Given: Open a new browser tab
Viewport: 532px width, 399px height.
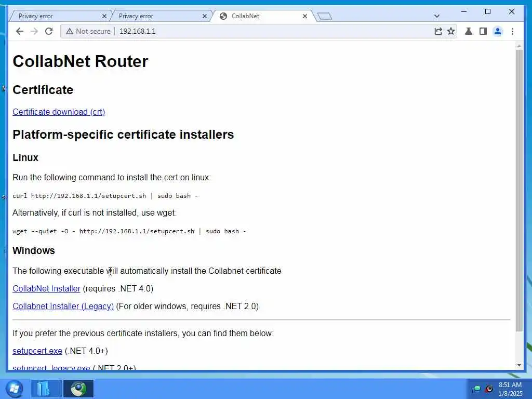Looking at the screenshot, I should click(x=325, y=16).
